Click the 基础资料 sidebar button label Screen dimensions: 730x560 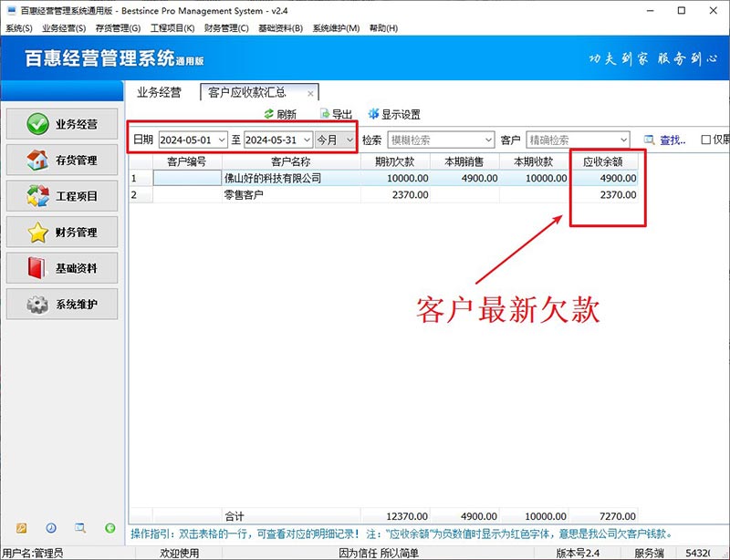coord(77,268)
